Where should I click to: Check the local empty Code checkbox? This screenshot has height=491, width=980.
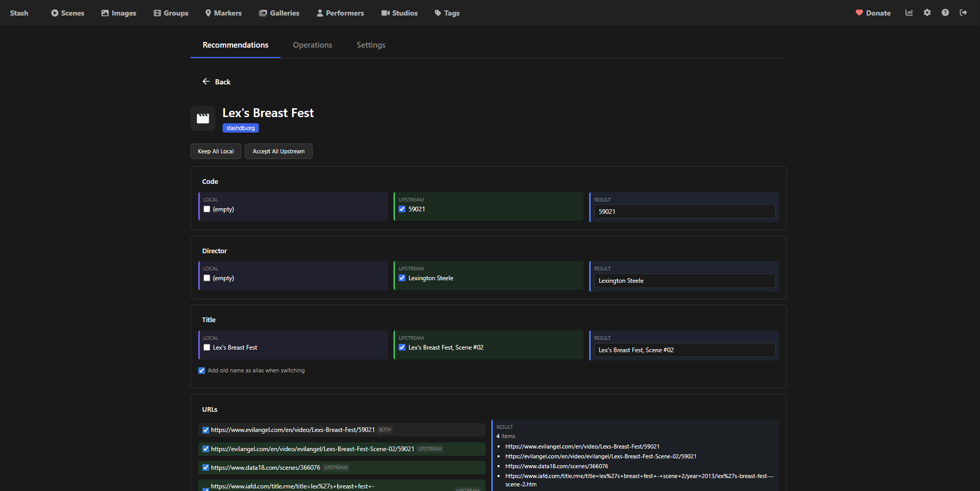207,209
